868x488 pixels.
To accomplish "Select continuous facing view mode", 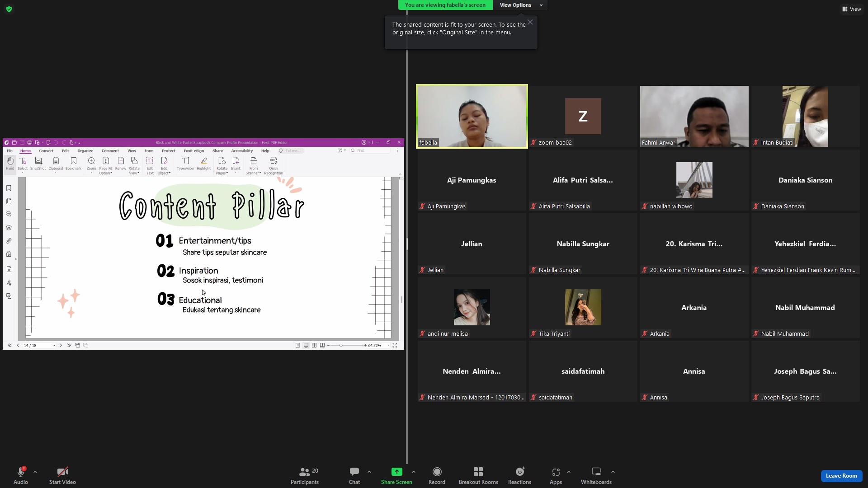I will point(322,345).
